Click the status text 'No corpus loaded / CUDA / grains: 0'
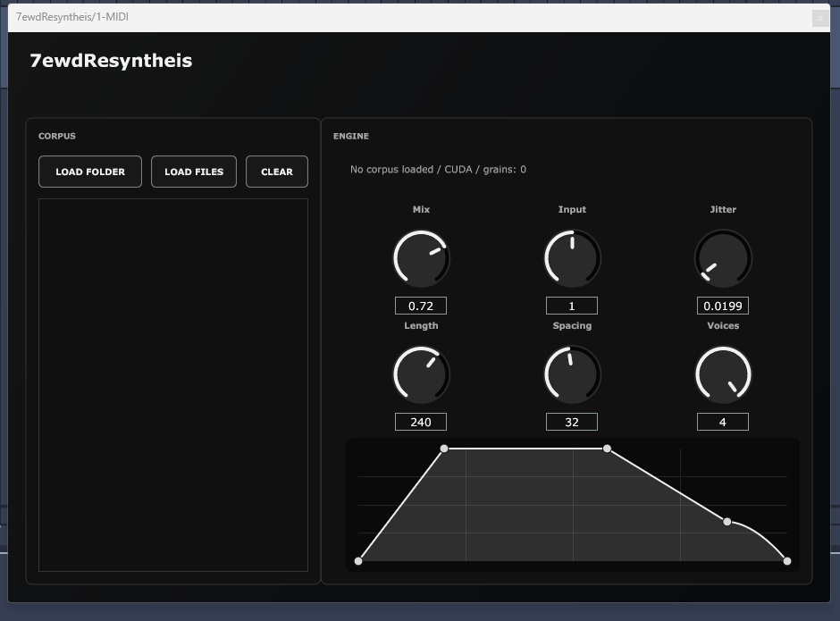 coord(438,169)
